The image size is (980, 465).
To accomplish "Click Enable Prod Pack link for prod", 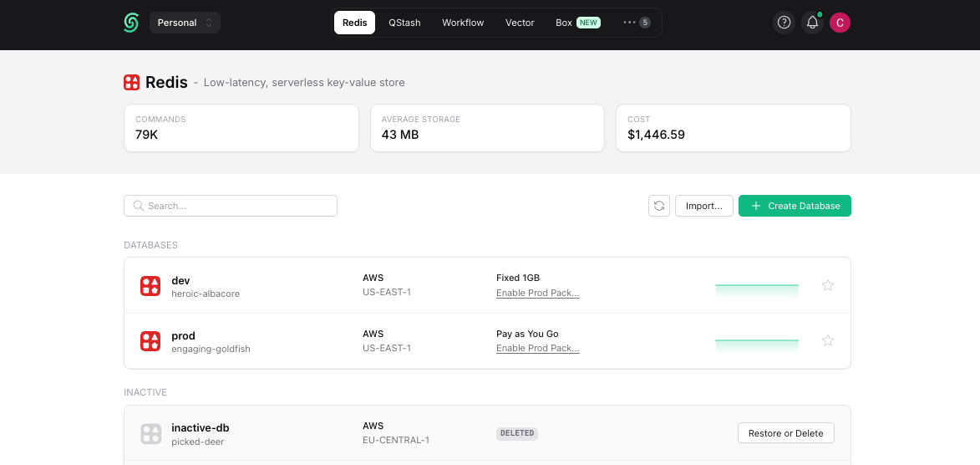I will tap(537, 349).
